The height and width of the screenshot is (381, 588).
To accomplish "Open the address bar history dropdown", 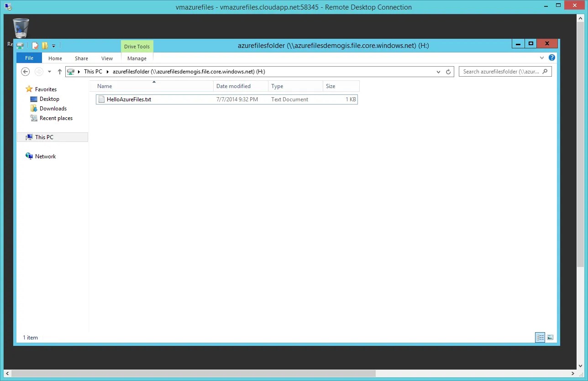I will click(439, 72).
